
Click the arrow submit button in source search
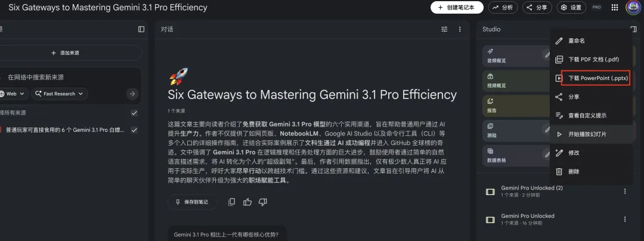click(132, 94)
